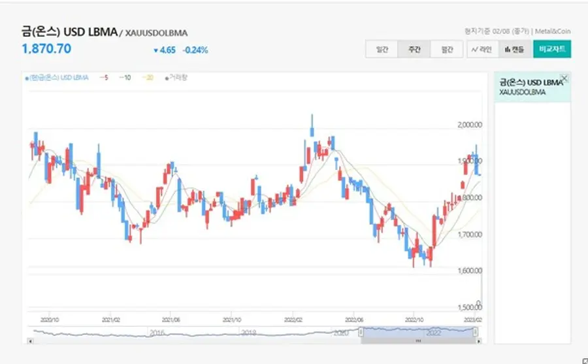
Task: Click the left handle of range navigator
Action: tap(361, 332)
